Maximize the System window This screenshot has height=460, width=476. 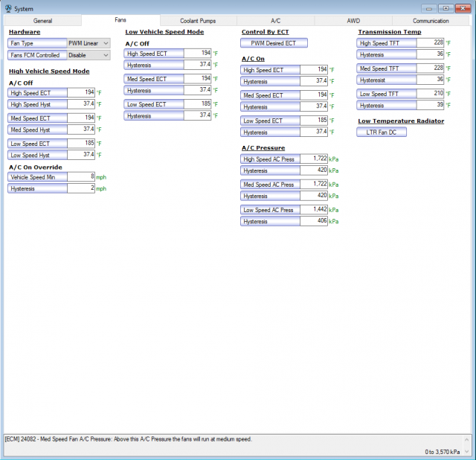click(446, 7)
